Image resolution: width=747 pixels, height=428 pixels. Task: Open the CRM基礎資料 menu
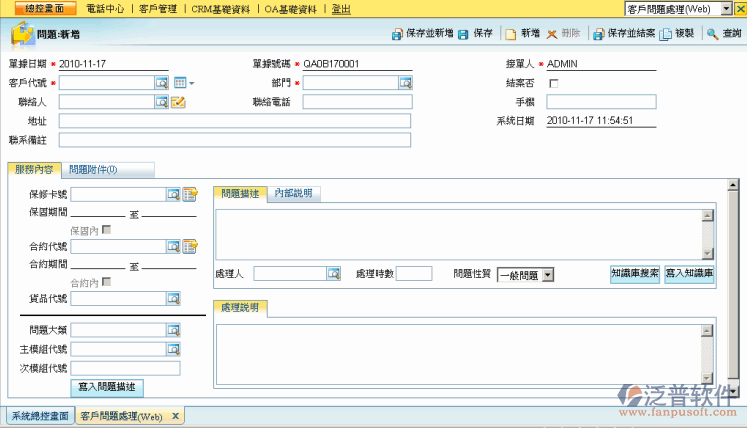click(220, 9)
